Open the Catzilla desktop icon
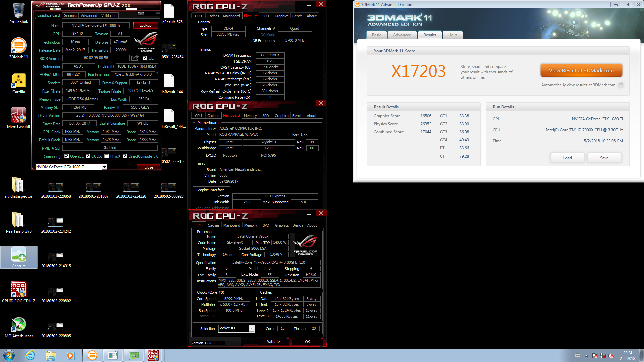This screenshot has width=644, height=362. (19, 83)
